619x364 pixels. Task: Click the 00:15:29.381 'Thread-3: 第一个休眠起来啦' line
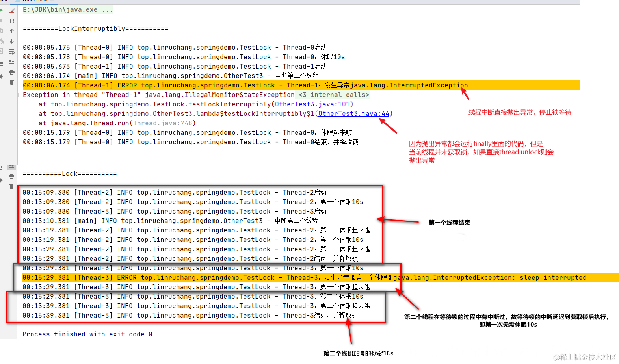[x=197, y=287]
